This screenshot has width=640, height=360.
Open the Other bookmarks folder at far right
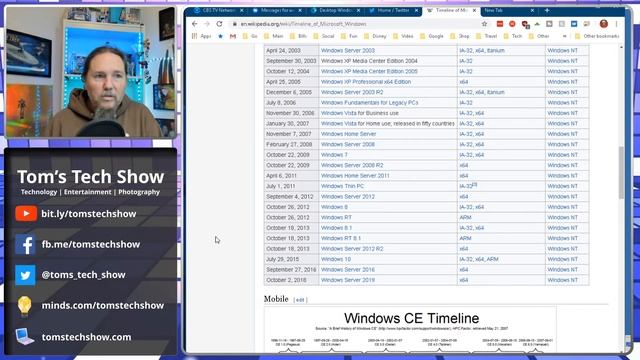pyautogui.click(x=597, y=36)
